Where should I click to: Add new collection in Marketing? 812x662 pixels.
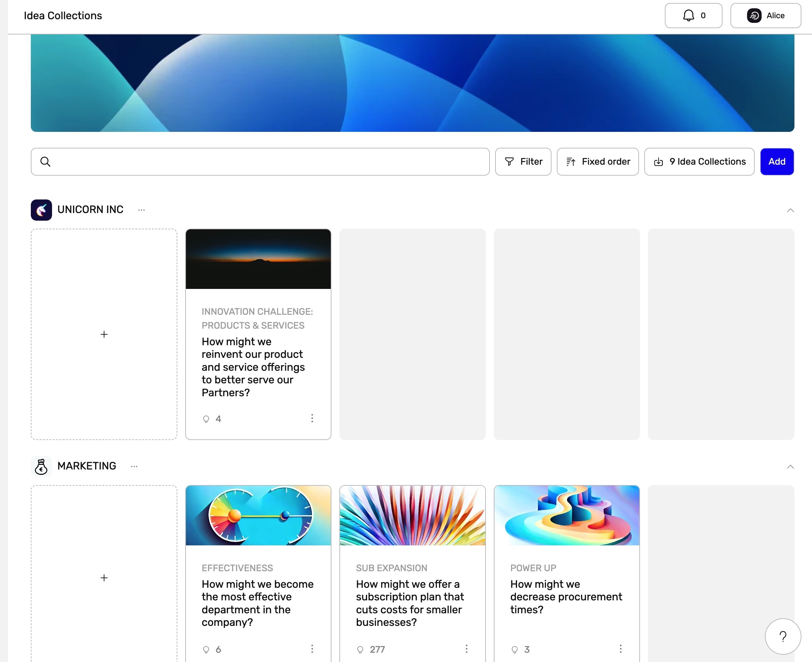pos(104,578)
